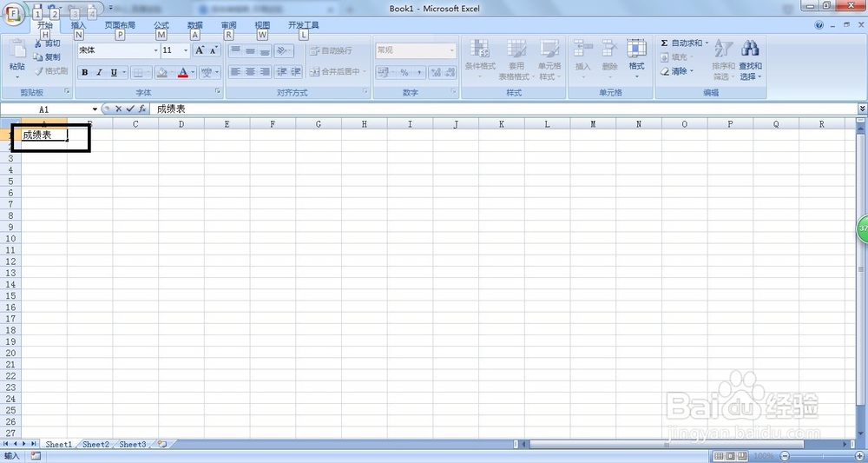Click the Decrease Indent icon

[x=282, y=71]
